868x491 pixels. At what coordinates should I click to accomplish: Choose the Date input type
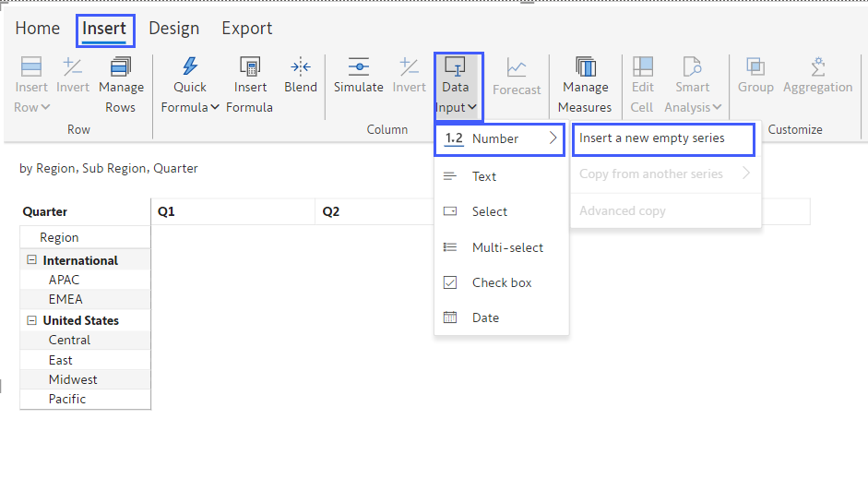[485, 317]
